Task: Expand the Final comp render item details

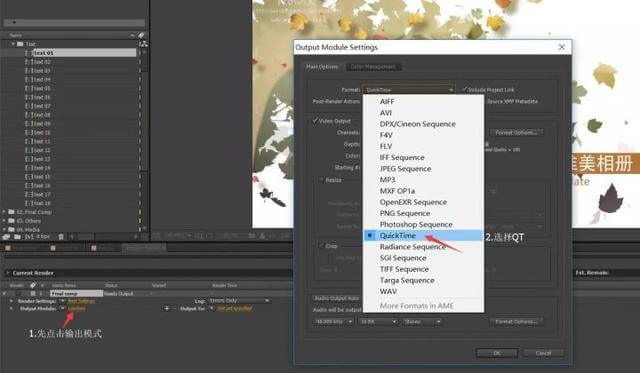Action: 4,293
